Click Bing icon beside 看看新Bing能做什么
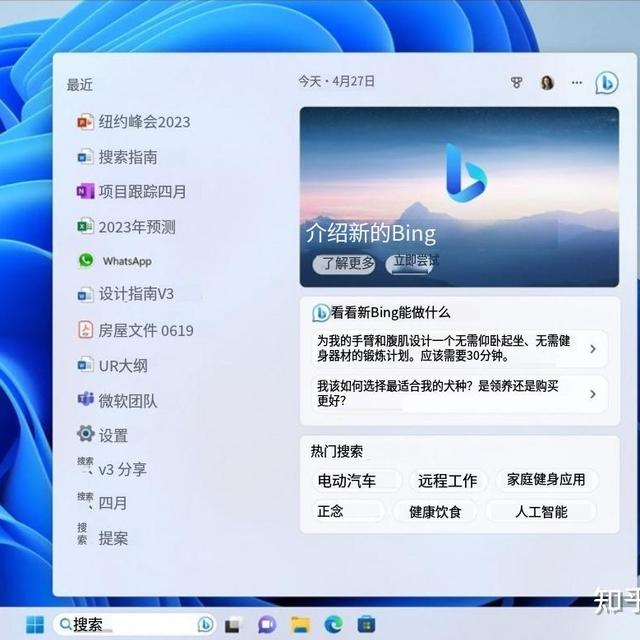The image size is (640, 640). click(x=320, y=313)
